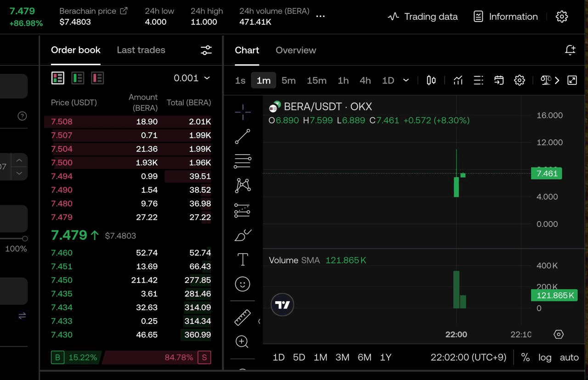Set chart range to 5D
The width and height of the screenshot is (588, 380).
click(299, 357)
